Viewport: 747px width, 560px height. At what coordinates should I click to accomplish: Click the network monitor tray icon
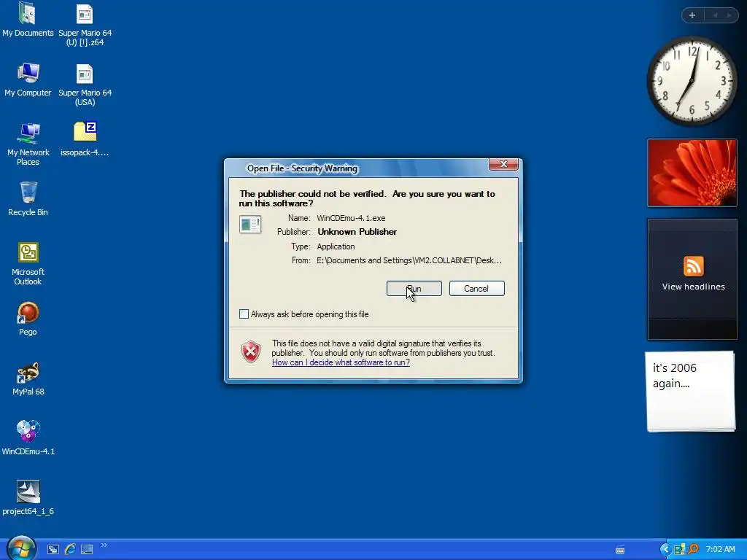(x=679, y=550)
